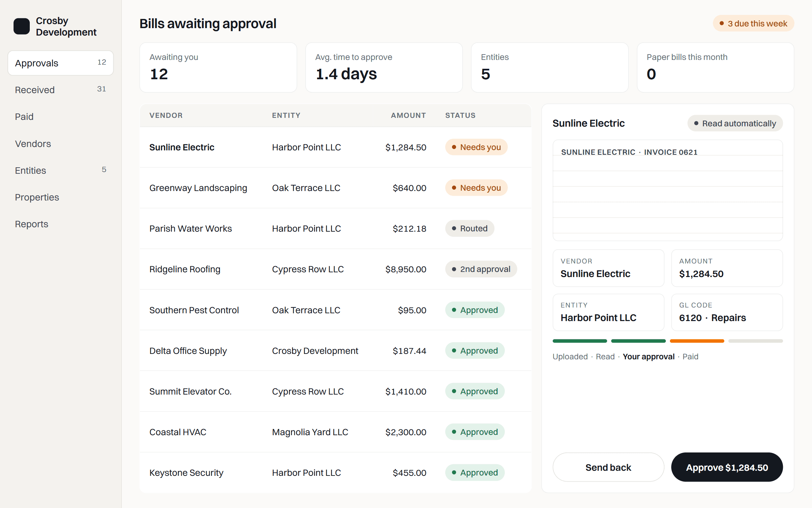Select the Southern Pest Control row
The image size is (812, 508).
[x=335, y=310]
